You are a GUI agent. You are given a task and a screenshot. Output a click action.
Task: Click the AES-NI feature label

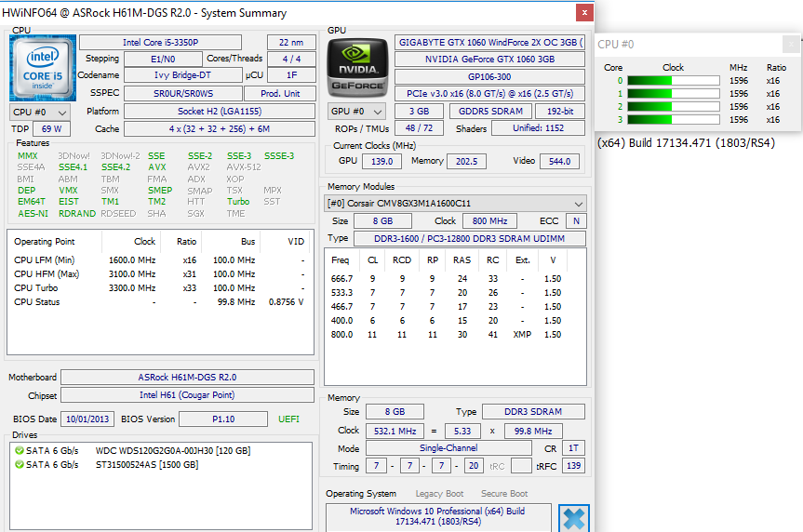coord(33,214)
